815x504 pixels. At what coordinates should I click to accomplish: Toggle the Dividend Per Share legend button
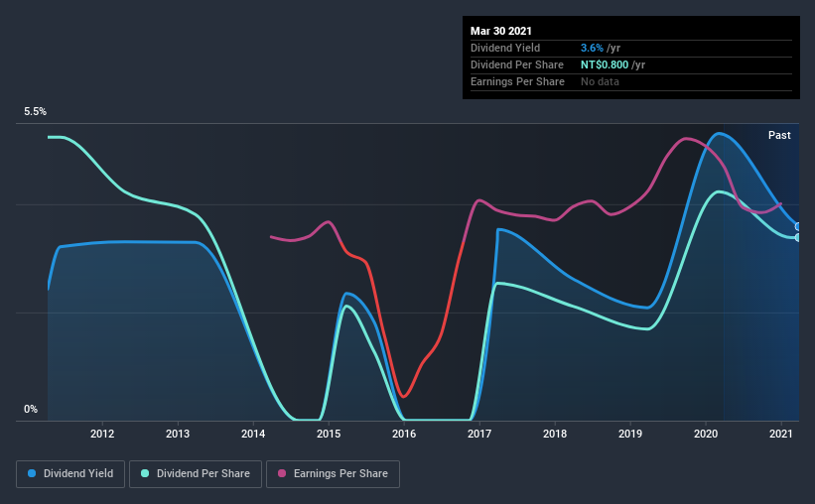click(196, 474)
